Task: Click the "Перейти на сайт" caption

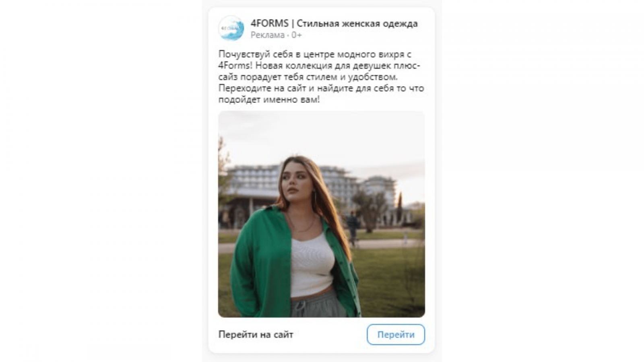Action: (256, 335)
